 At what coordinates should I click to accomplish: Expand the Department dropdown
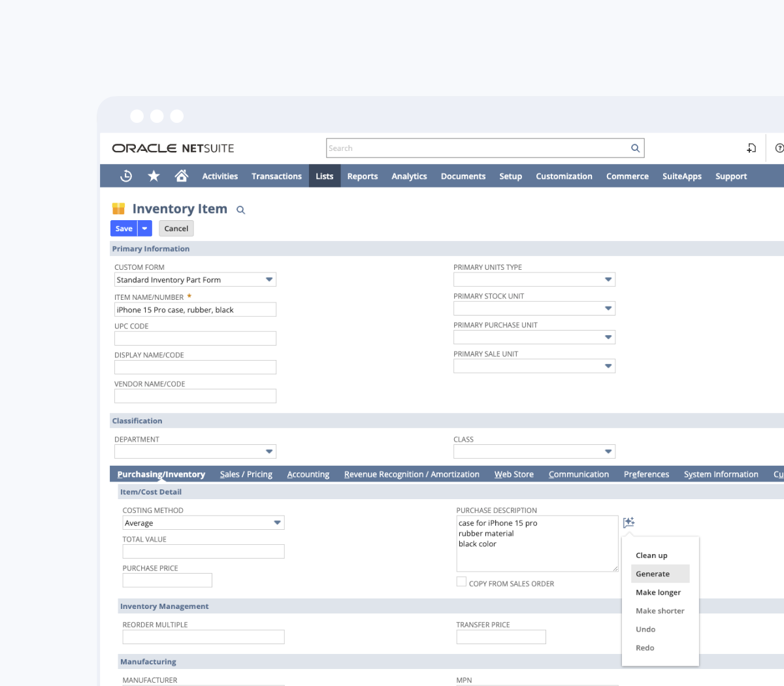pyautogui.click(x=269, y=451)
